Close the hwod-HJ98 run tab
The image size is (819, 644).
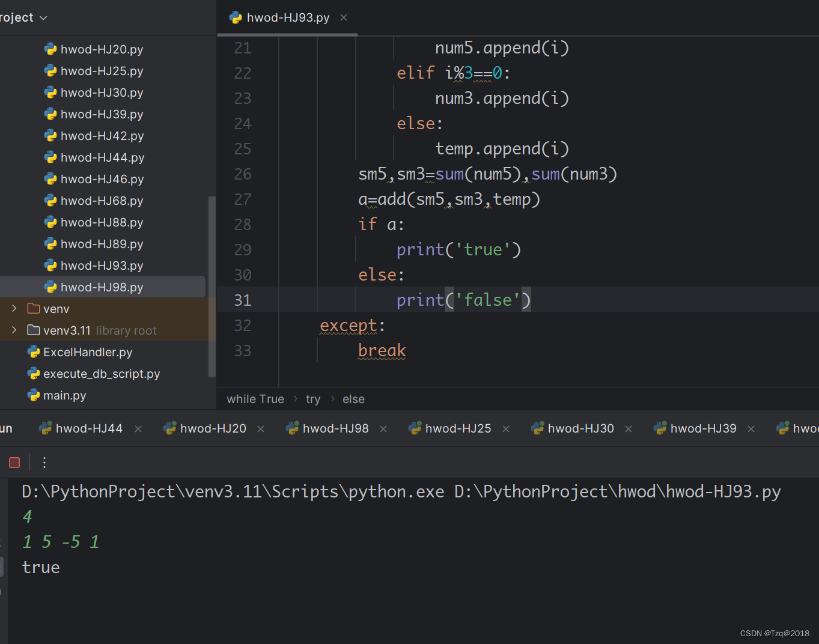click(383, 429)
